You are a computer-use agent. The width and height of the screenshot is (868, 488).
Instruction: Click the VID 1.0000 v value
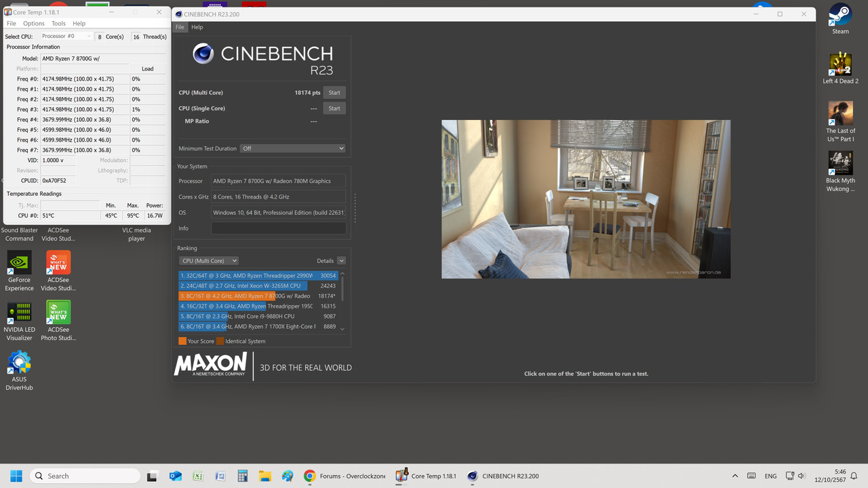pyautogui.click(x=58, y=161)
